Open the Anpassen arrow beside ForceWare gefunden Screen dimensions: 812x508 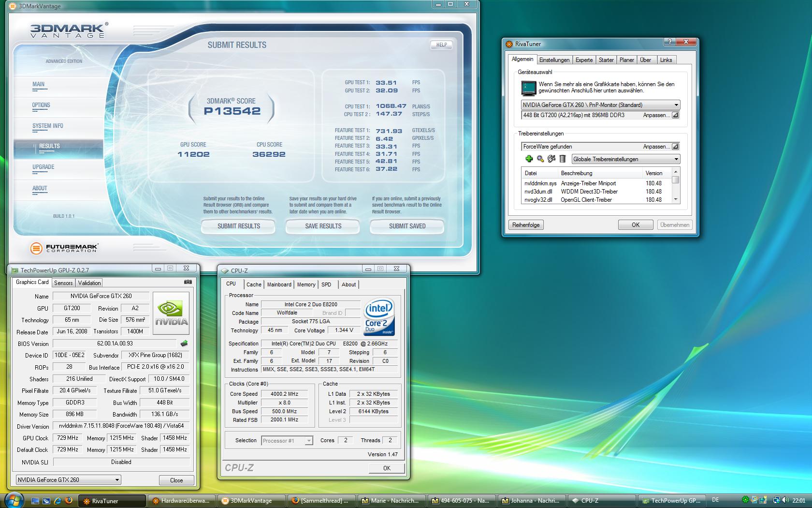[675, 147]
